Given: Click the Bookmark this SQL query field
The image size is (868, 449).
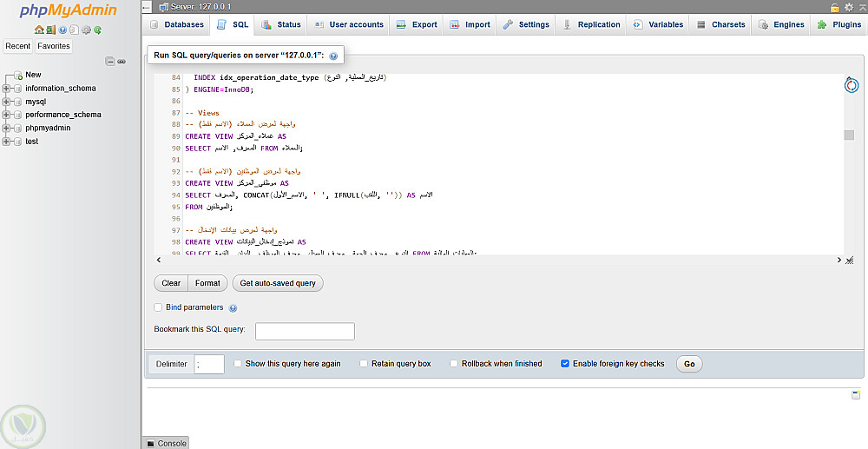Looking at the screenshot, I should (x=305, y=331).
